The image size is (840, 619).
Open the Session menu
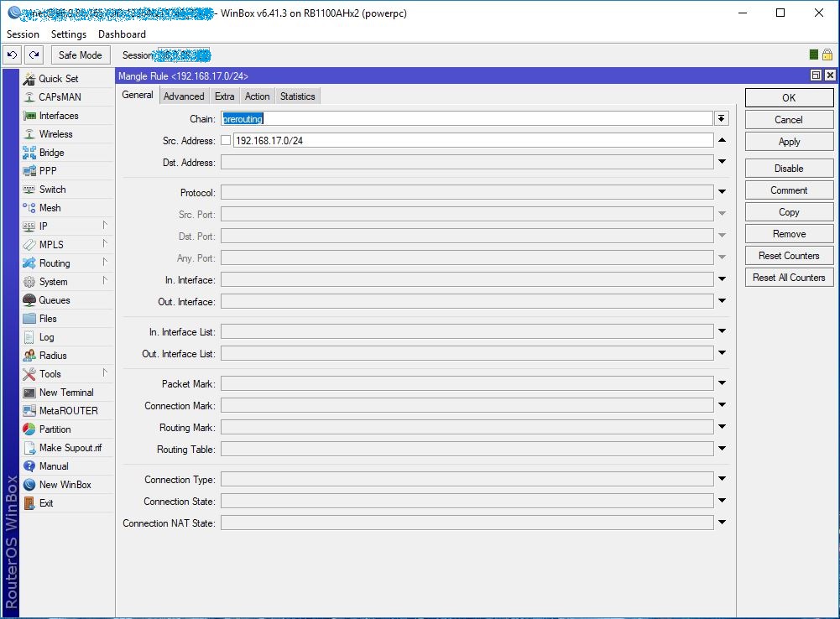pyautogui.click(x=23, y=34)
